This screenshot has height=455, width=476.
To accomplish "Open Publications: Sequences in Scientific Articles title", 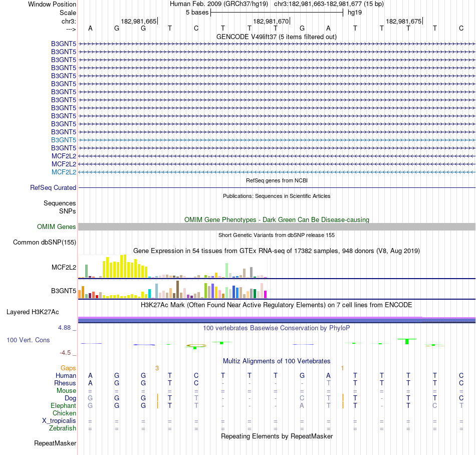I will click(x=277, y=196).
